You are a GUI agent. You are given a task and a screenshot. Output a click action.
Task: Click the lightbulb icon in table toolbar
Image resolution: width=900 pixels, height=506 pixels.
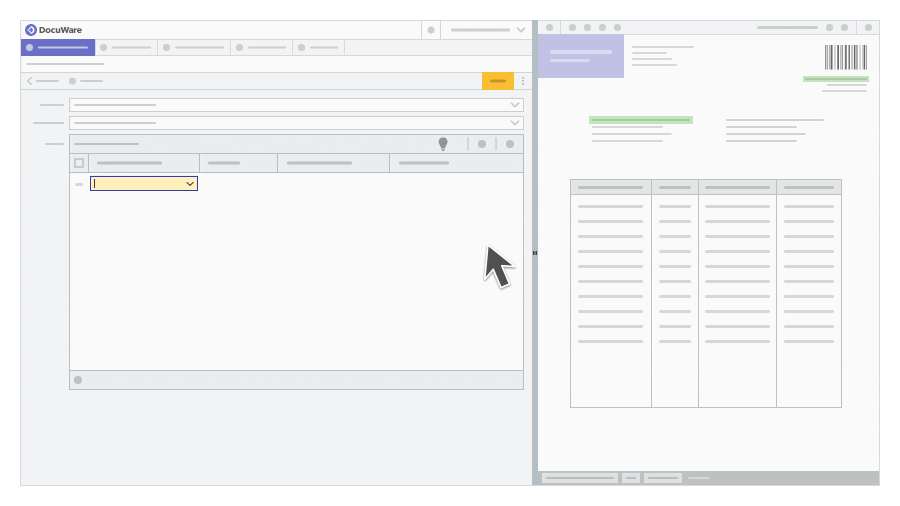(443, 144)
